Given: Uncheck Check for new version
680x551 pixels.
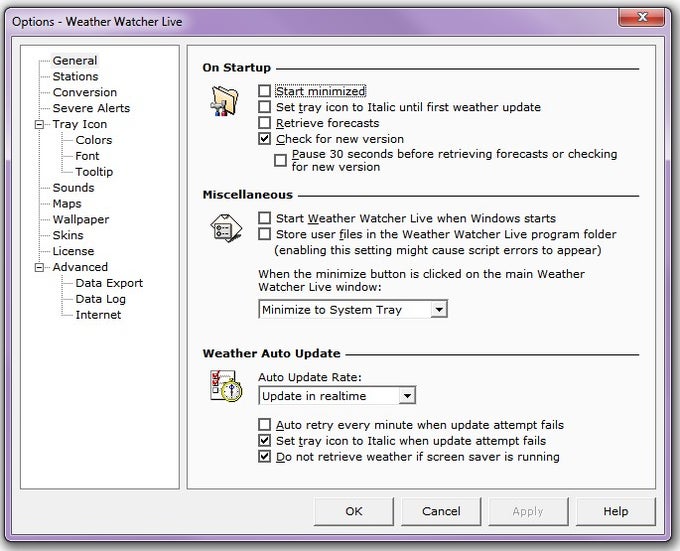Looking at the screenshot, I should 265,139.
